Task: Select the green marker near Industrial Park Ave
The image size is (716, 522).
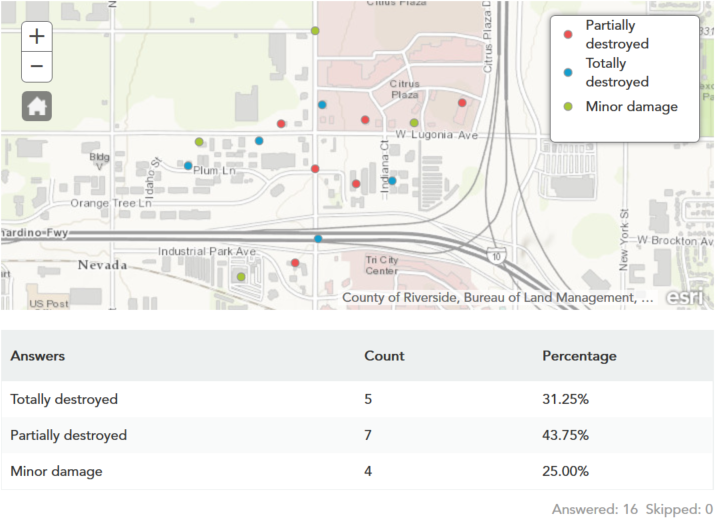Action: (241, 277)
